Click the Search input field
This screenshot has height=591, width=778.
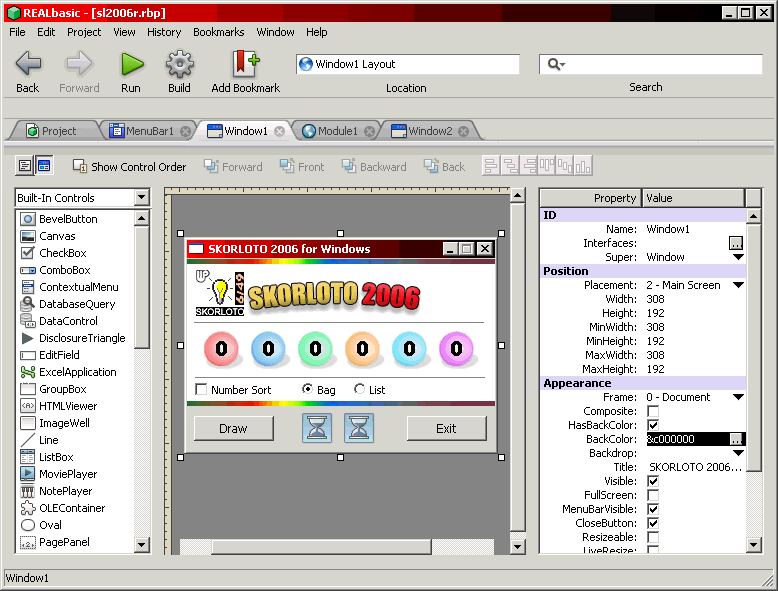650,64
